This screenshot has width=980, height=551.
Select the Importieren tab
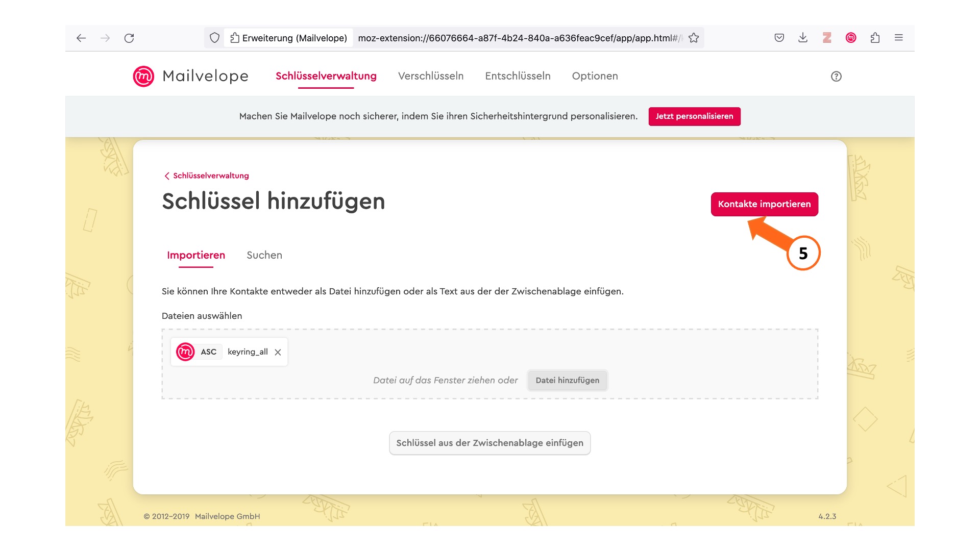[x=196, y=255]
